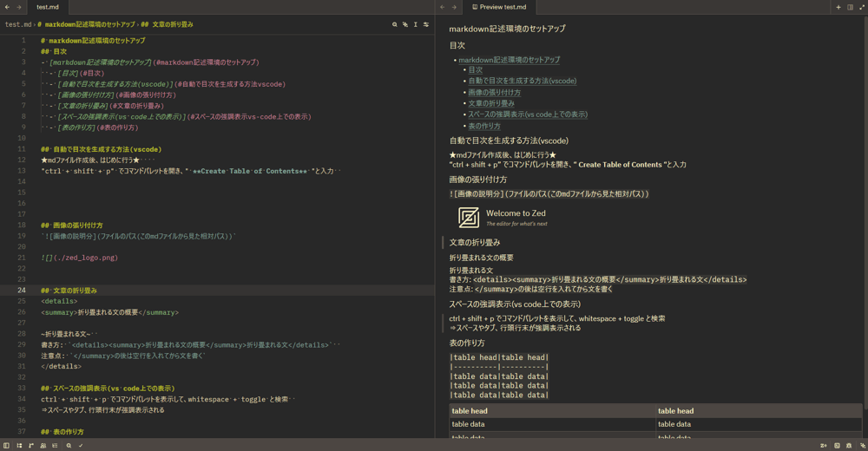Click selections cursor icon in editor toolbar
Screen dimensions: 868x451
[415, 24]
